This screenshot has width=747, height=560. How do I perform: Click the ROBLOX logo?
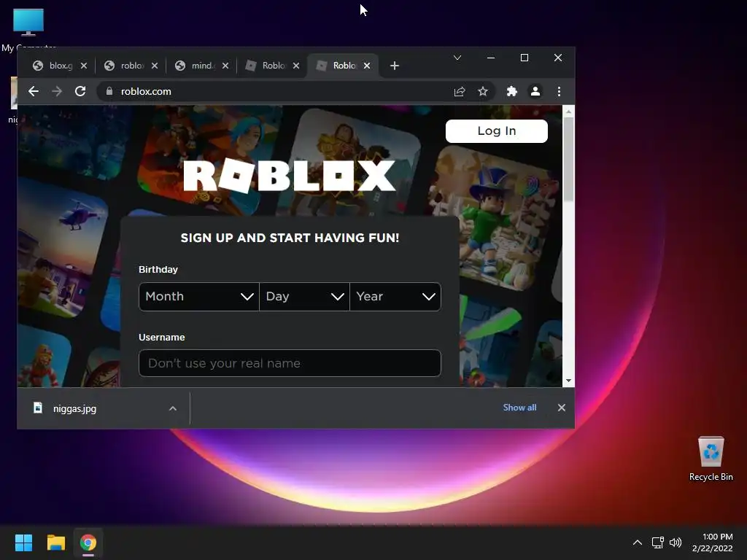289,176
